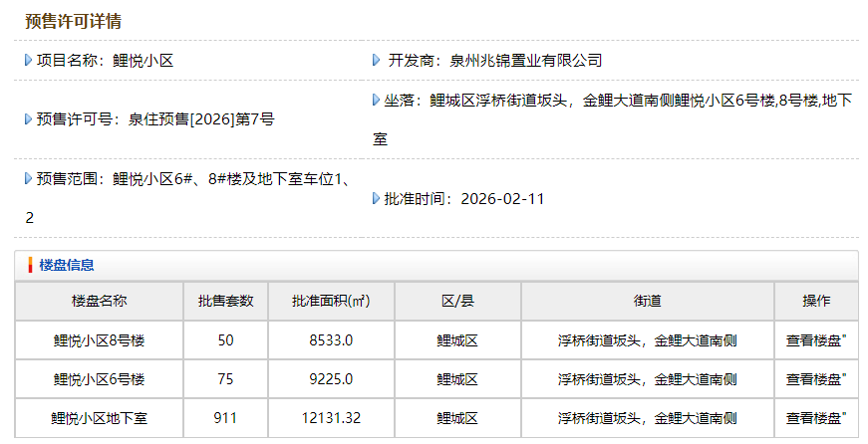Click the arrow icon beside 预售范围
The width and height of the screenshot is (868, 444).
(x=29, y=179)
